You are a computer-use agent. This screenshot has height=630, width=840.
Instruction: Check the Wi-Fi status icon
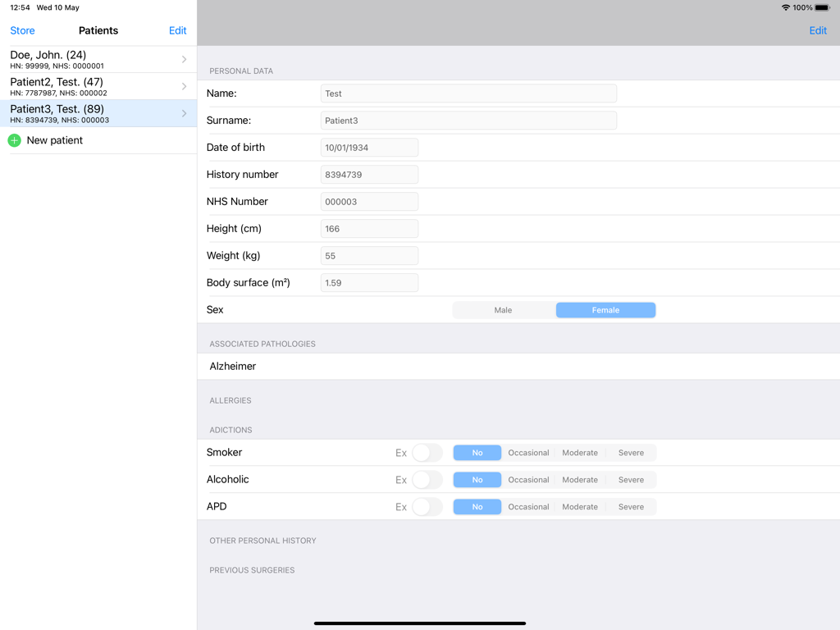[785, 7]
